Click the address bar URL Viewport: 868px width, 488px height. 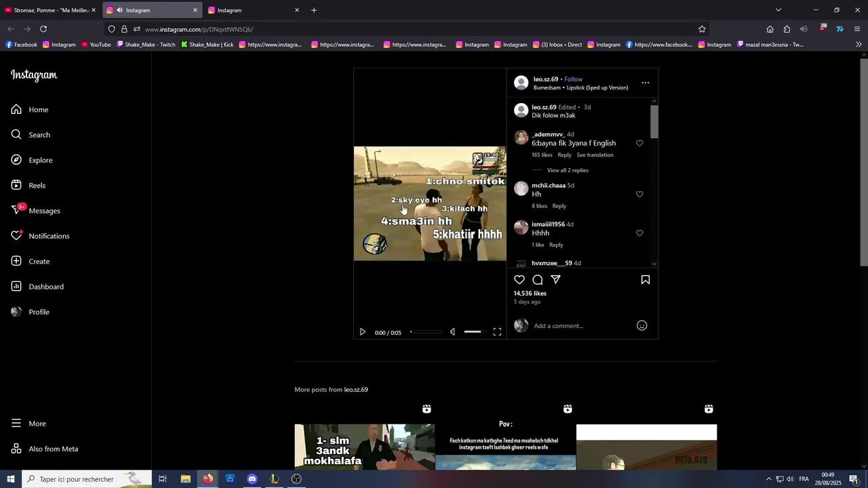point(199,30)
